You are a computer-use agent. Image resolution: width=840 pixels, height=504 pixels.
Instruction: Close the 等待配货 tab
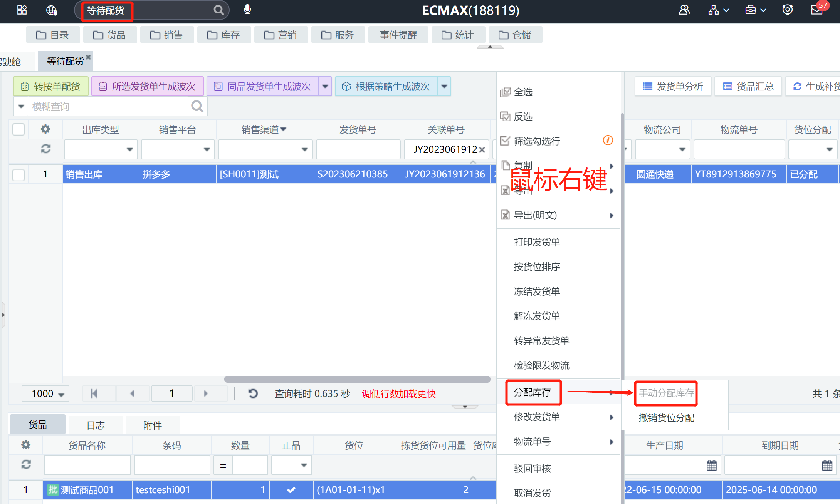(88, 57)
